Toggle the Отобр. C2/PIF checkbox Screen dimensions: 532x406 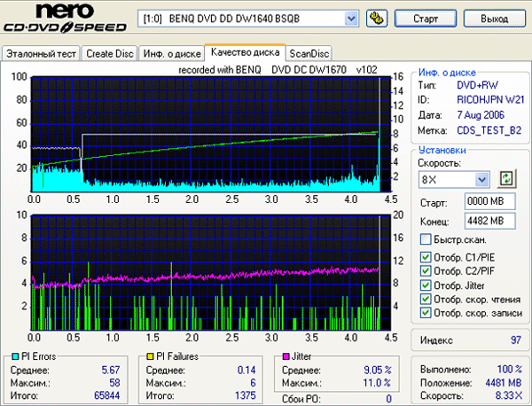(x=426, y=271)
